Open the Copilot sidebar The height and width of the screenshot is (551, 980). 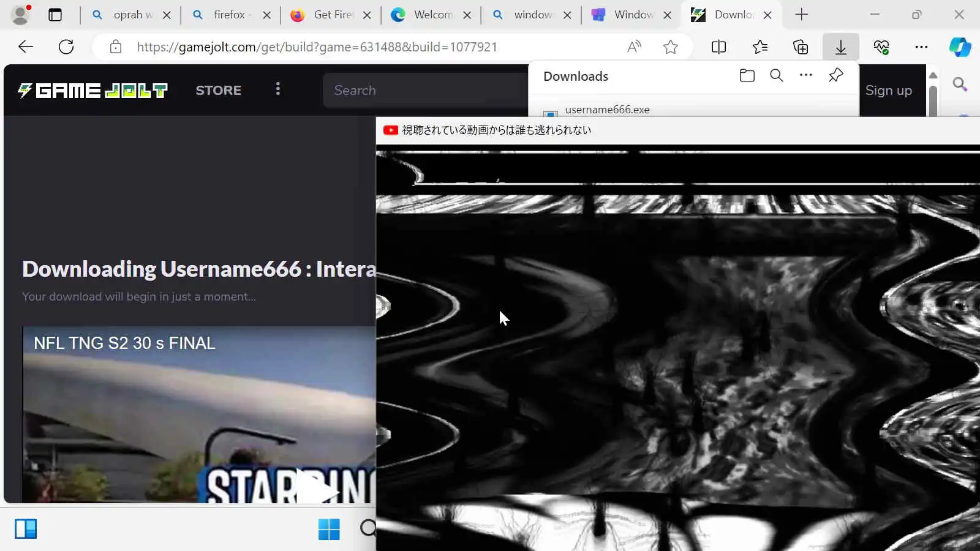(960, 47)
